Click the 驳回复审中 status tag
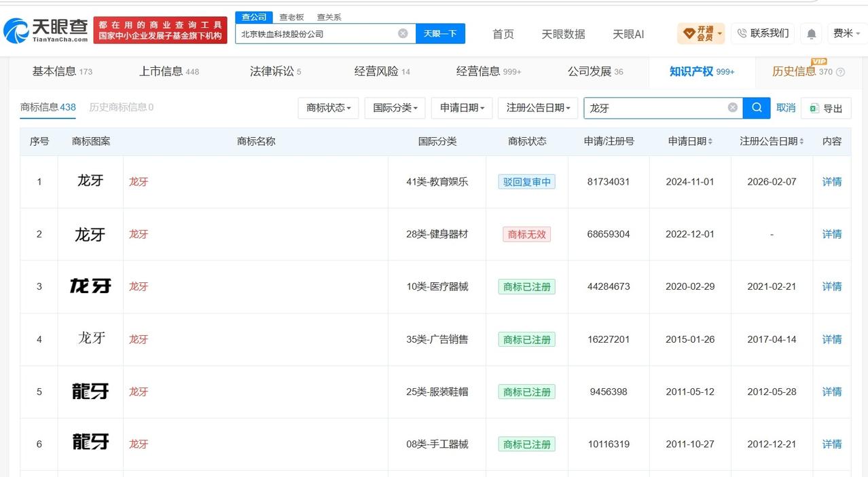Image resolution: width=868 pixels, height=477 pixels. (527, 182)
